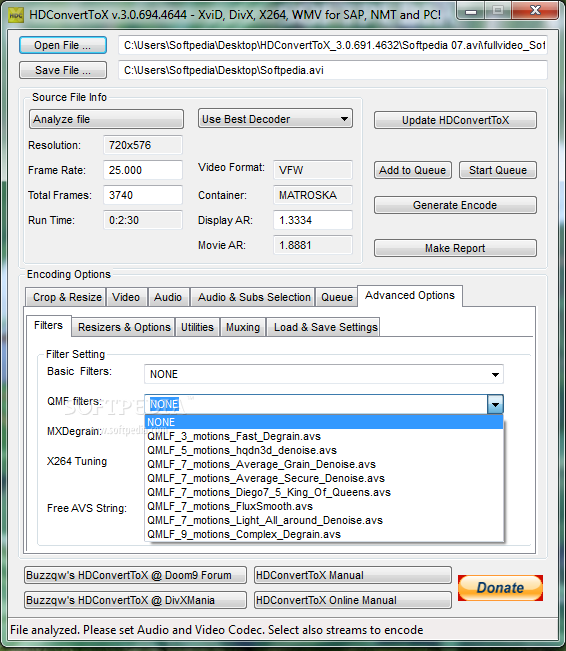566x651 pixels.
Task: Click Make Report button
Action: (455, 248)
